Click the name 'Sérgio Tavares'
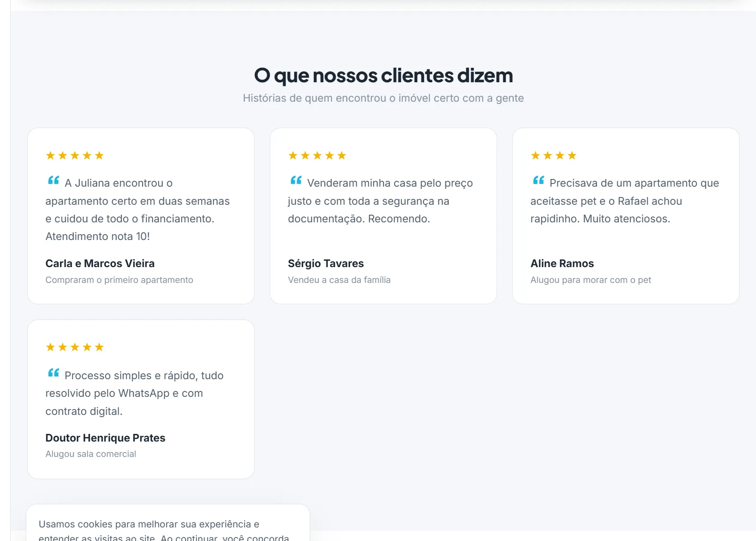Screen dimensions: 756x541 point(326,263)
